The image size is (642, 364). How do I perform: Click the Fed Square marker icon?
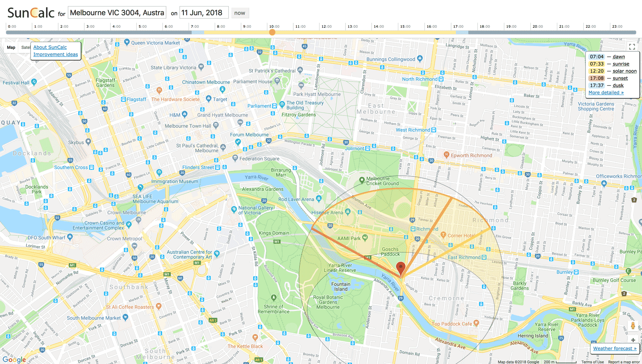235,158
